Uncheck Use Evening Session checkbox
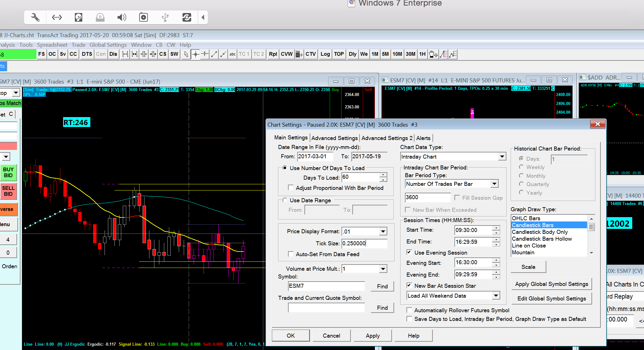This screenshot has width=644, height=350. [409, 252]
